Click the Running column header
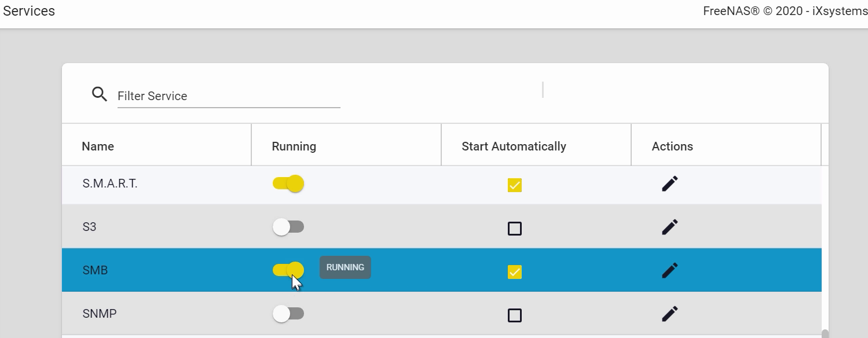The height and width of the screenshot is (338, 868). 294,146
